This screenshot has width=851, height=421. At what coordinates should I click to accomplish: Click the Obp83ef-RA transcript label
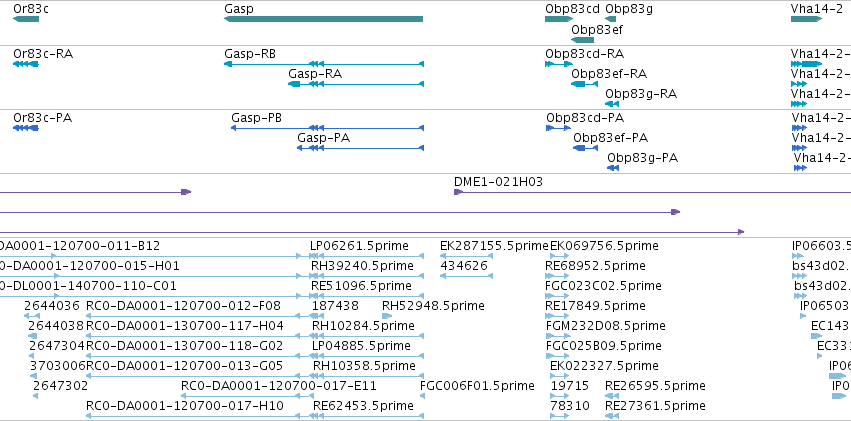click(609, 74)
